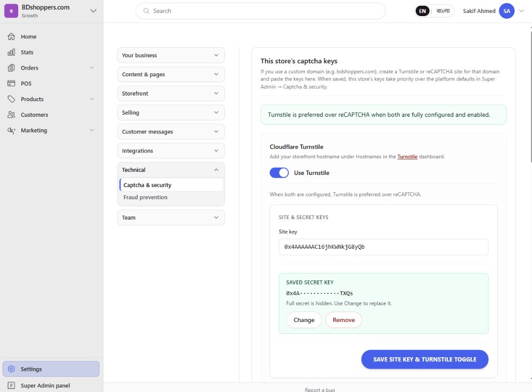Click the Marketing megaphone icon
Image resolution: width=532 pixels, height=392 pixels.
coord(11,130)
